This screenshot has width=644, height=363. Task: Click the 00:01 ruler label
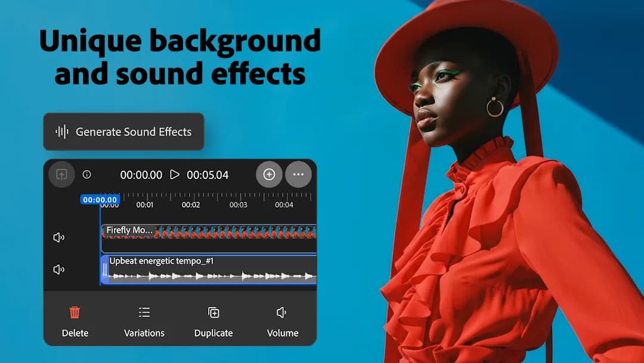(x=145, y=205)
